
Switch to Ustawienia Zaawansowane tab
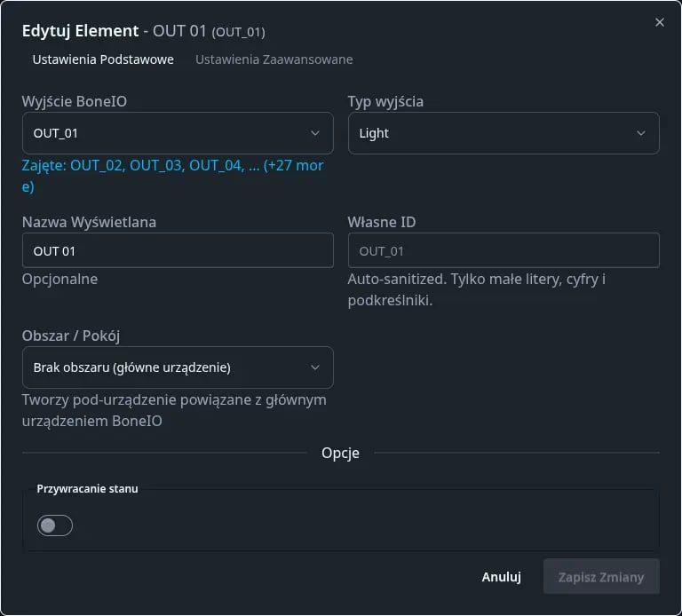pos(274,59)
